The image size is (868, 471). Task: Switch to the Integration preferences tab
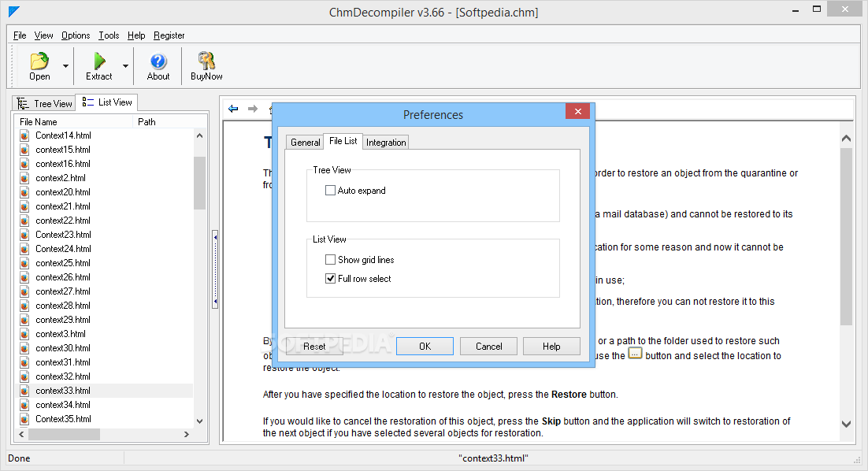coord(386,143)
